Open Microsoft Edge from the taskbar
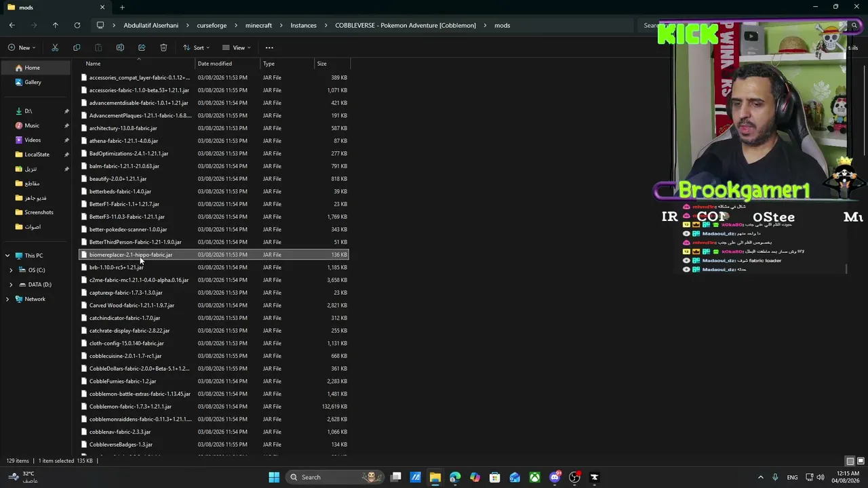 point(455,477)
